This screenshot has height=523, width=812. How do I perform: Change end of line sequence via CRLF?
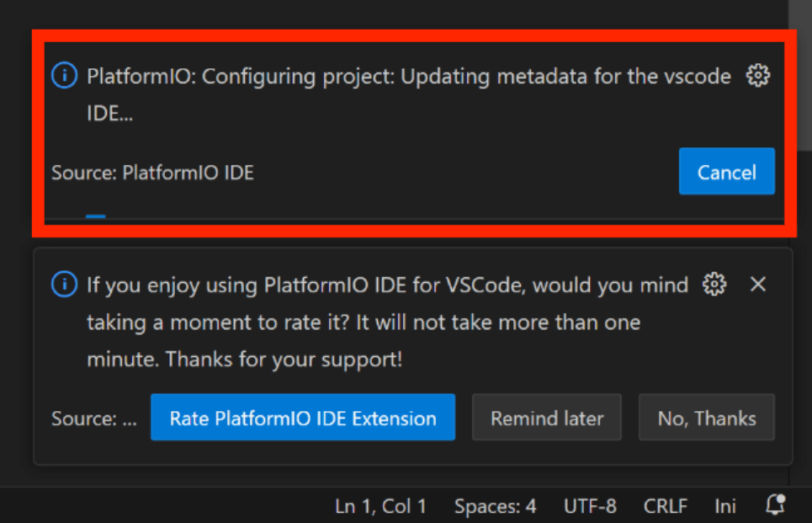coord(665,506)
